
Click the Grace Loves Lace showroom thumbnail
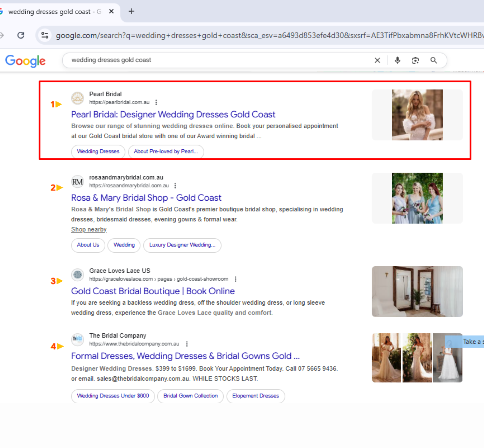pyautogui.click(x=417, y=292)
